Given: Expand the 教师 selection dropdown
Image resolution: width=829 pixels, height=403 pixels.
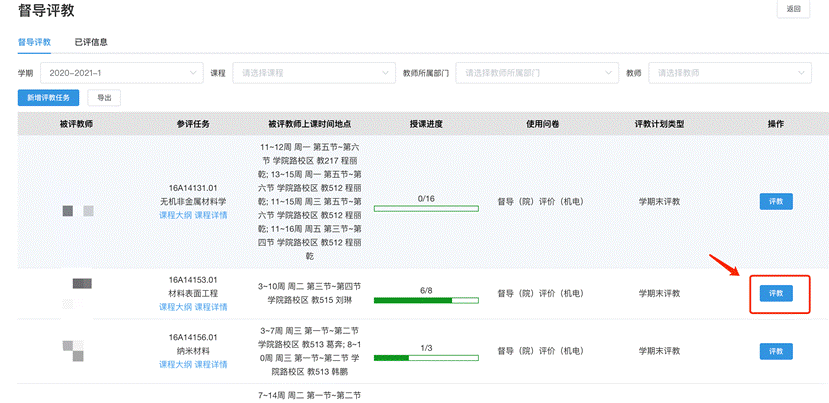Looking at the screenshot, I should click(729, 73).
